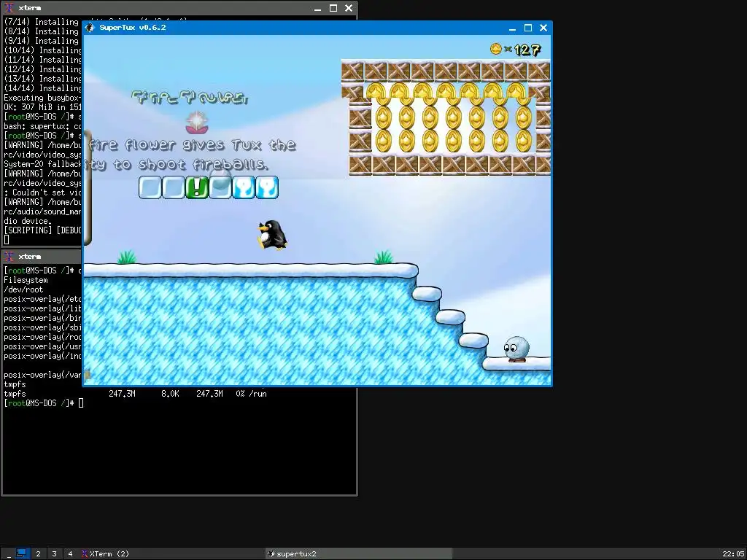Minimize the top xterm window
747x560 pixels.
coord(318,8)
